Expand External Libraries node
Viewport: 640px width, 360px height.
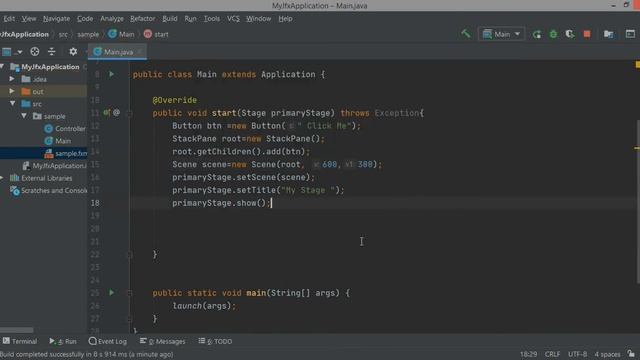point(2,178)
